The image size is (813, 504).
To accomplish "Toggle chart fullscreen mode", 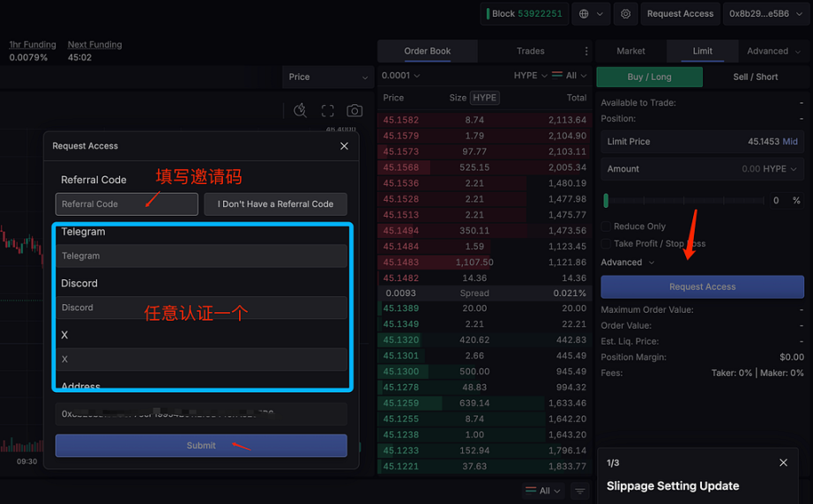I will [x=327, y=111].
